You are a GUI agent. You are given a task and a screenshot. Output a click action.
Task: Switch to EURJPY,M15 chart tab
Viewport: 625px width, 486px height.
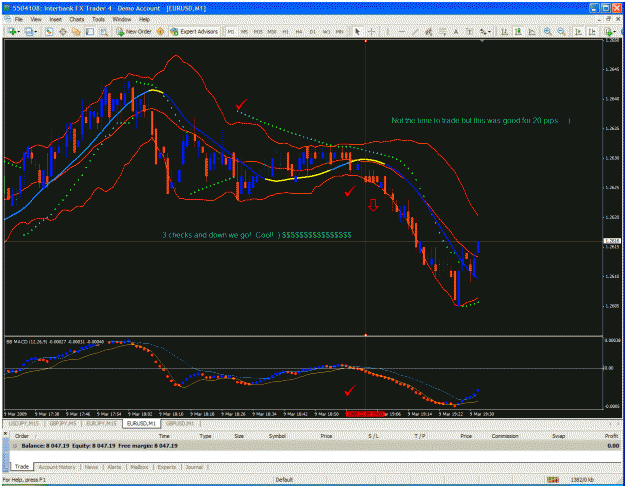pos(101,423)
